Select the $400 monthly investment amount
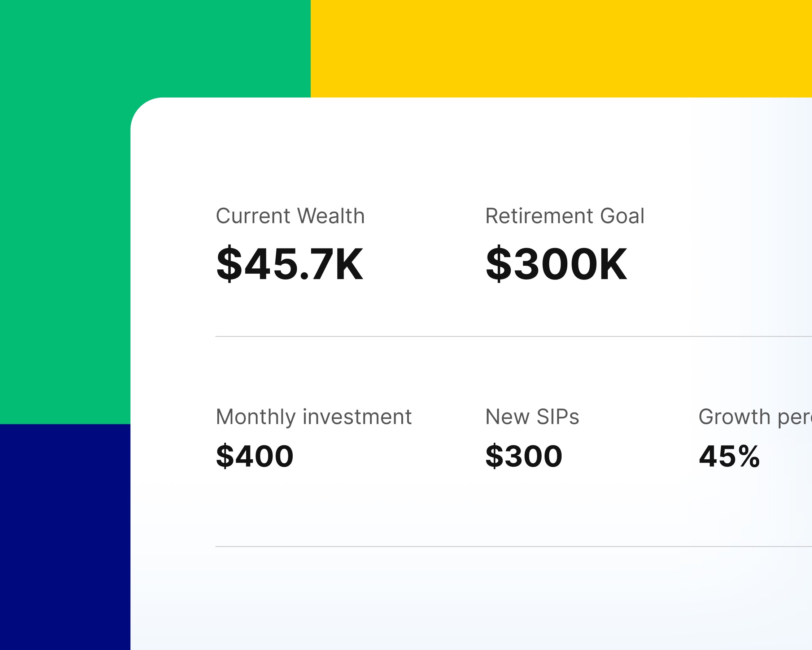Image resolution: width=812 pixels, height=650 pixels. click(x=254, y=456)
